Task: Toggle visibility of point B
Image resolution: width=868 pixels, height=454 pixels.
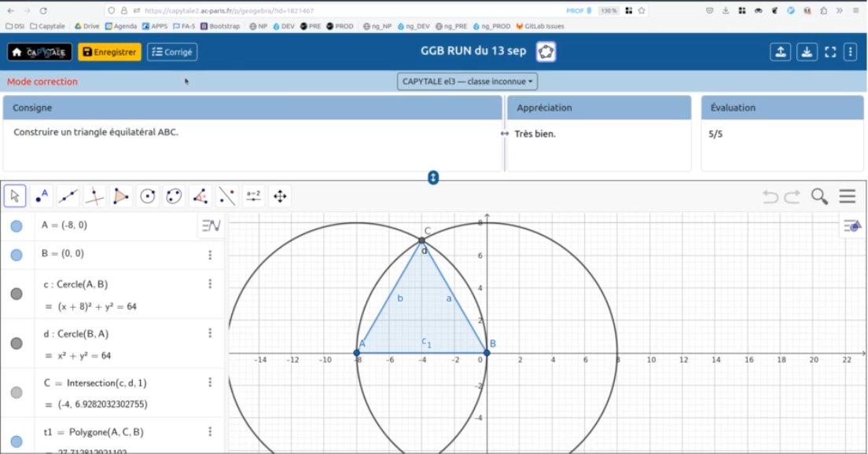Action: 17,255
